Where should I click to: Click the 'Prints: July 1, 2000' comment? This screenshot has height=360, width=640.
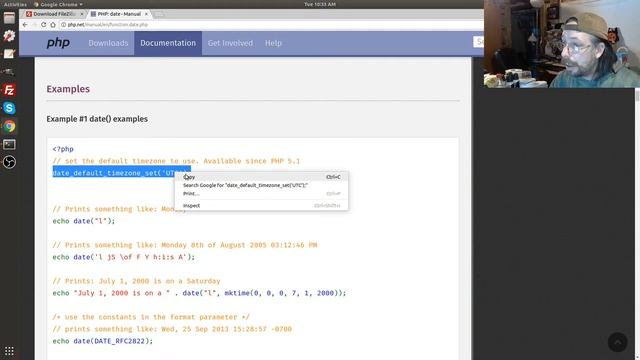[136, 281]
